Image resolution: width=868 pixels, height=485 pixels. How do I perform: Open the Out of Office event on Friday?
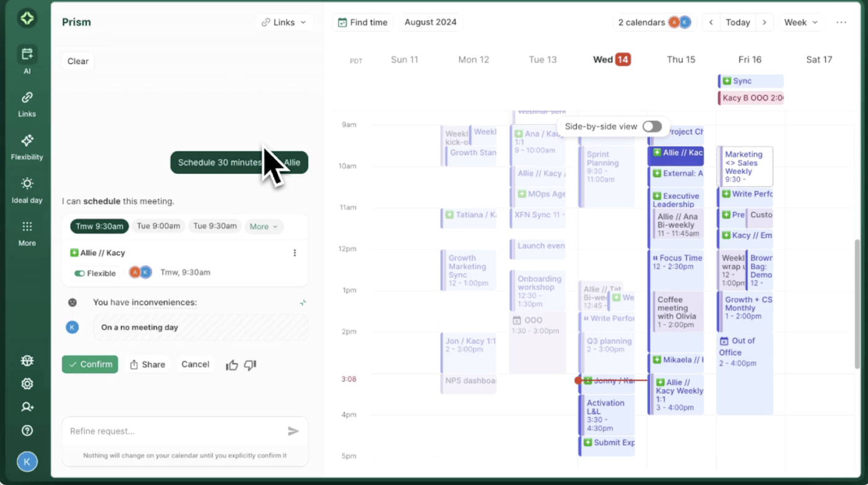click(745, 374)
